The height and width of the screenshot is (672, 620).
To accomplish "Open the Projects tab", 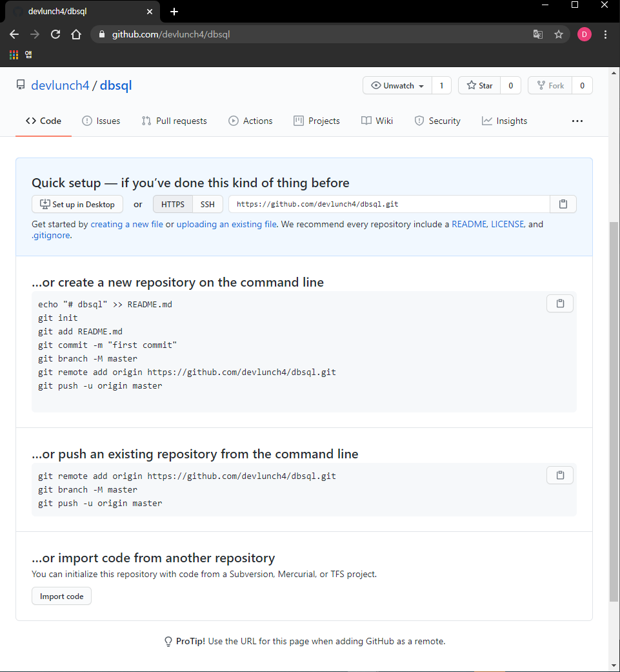I will click(x=316, y=121).
